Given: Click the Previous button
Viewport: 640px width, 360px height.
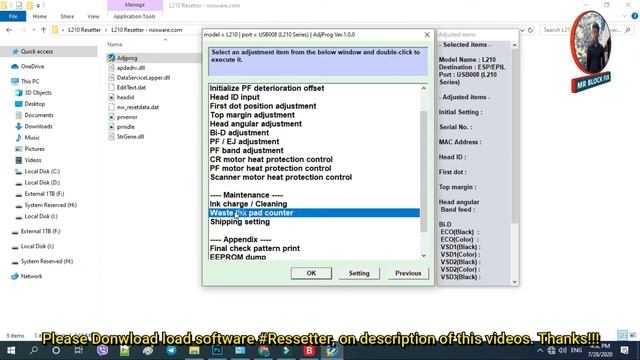Looking at the screenshot, I should coord(408,273).
